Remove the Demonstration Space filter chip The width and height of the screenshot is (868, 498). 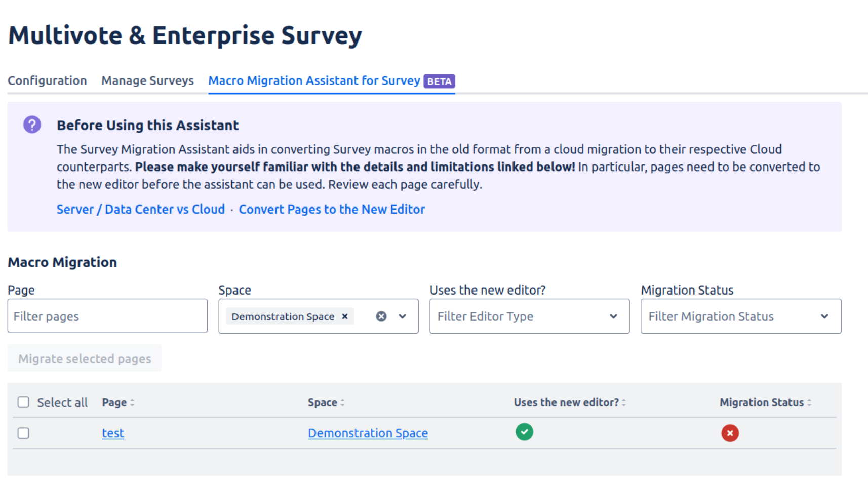coord(345,316)
